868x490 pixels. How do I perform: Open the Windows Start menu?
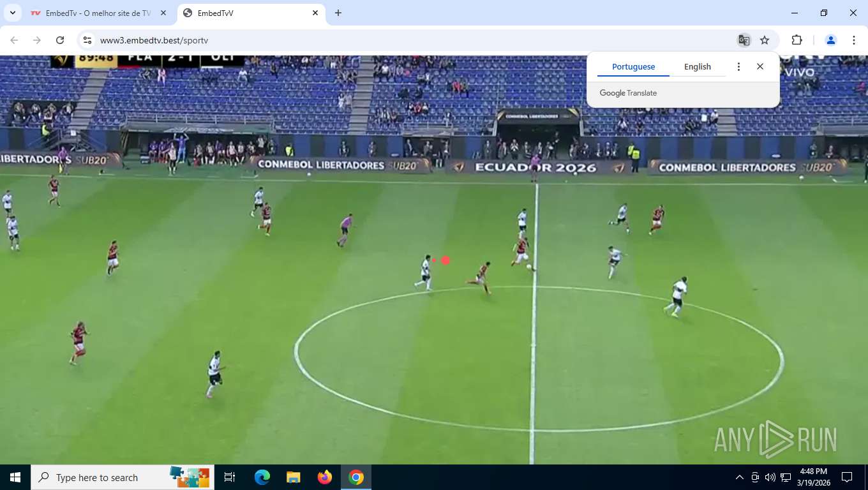pyautogui.click(x=15, y=477)
